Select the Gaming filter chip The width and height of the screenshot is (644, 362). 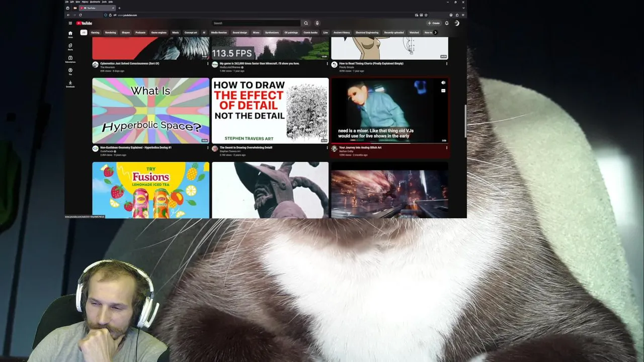(x=95, y=33)
